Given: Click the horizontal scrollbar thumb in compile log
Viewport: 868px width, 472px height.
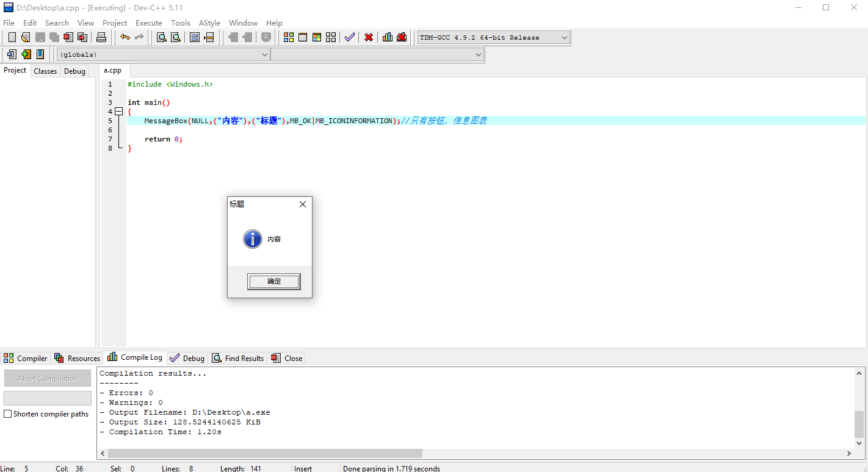Looking at the screenshot, I should (x=265, y=453).
